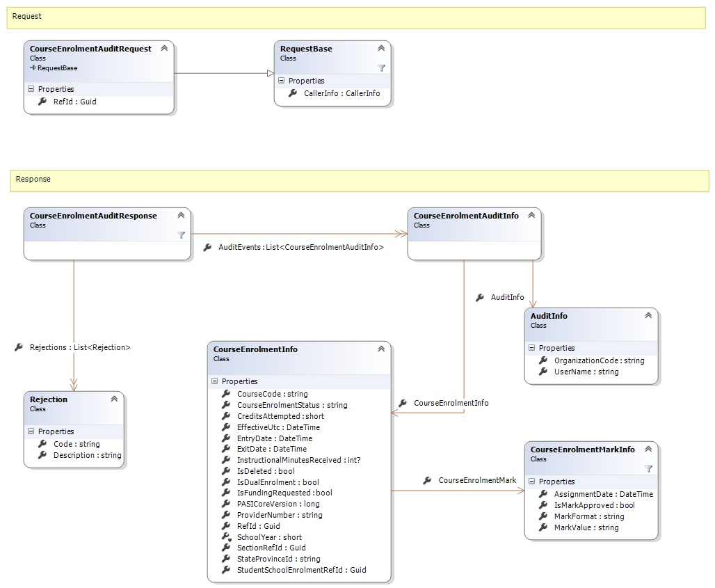Collapse Properties section in CourseEnrolmentMarkInfo
The width and height of the screenshot is (715, 588).
[531, 482]
